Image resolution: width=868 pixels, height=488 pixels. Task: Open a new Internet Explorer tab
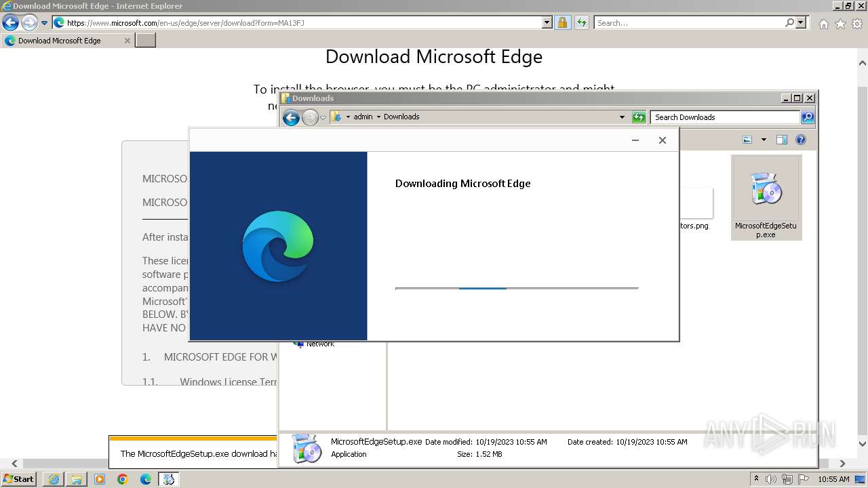pos(146,41)
